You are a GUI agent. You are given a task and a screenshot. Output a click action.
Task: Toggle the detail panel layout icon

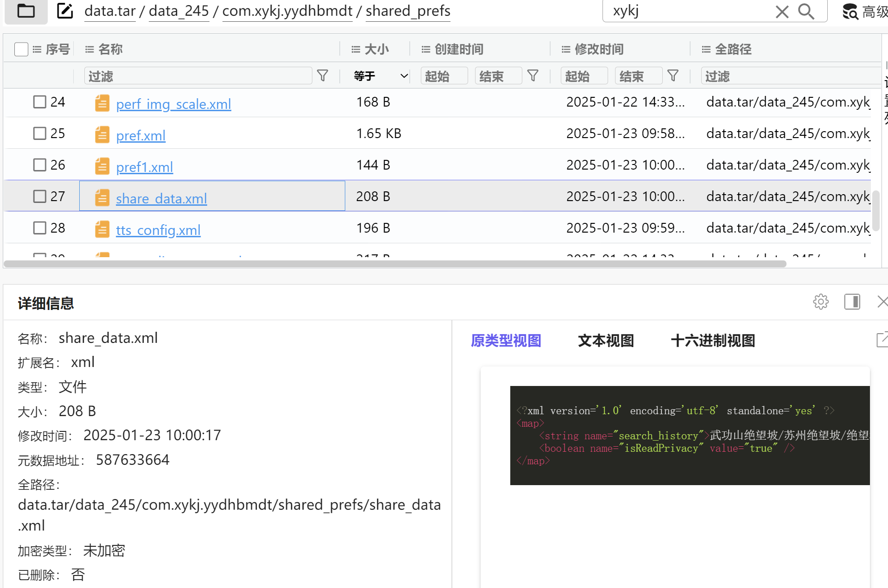point(852,302)
